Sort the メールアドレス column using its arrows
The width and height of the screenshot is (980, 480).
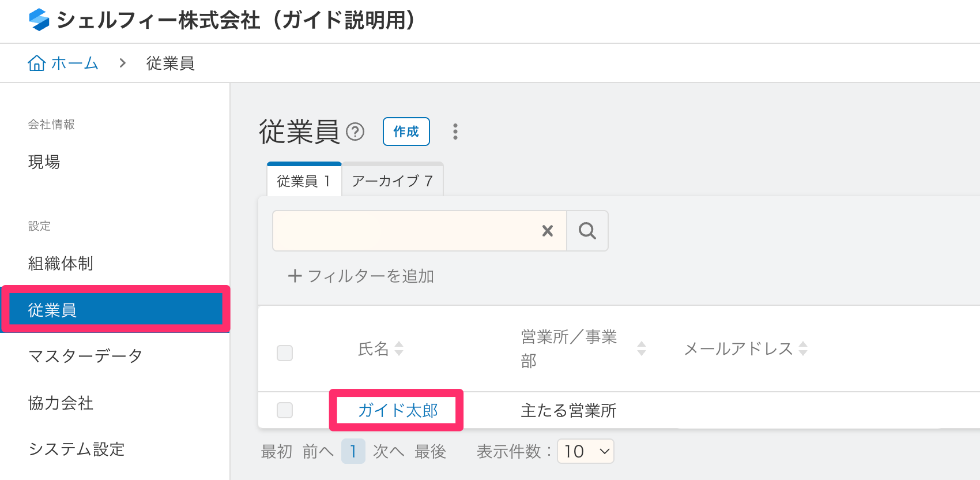coord(803,348)
